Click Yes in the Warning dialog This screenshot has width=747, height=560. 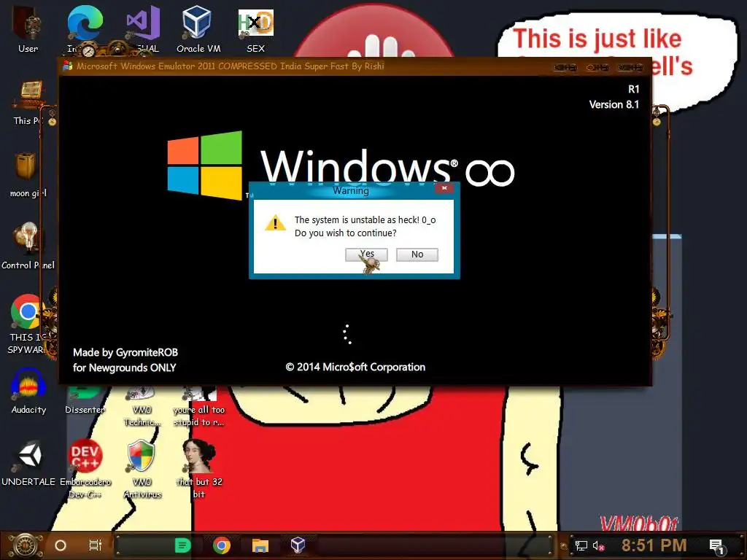pos(366,254)
